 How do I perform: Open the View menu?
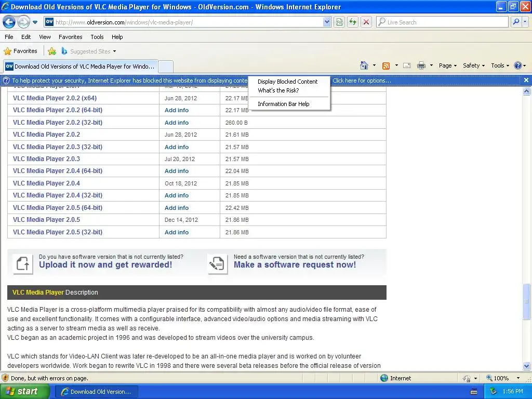click(45, 37)
